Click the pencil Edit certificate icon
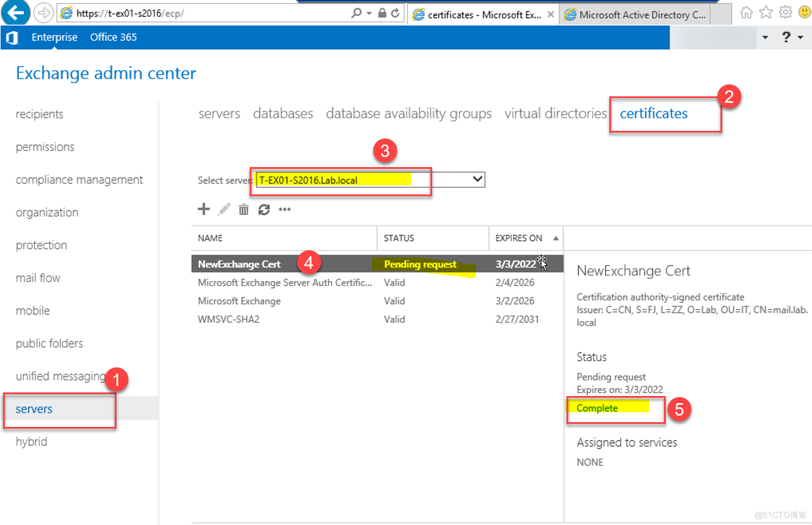812x525 pixels. point(224,209)
